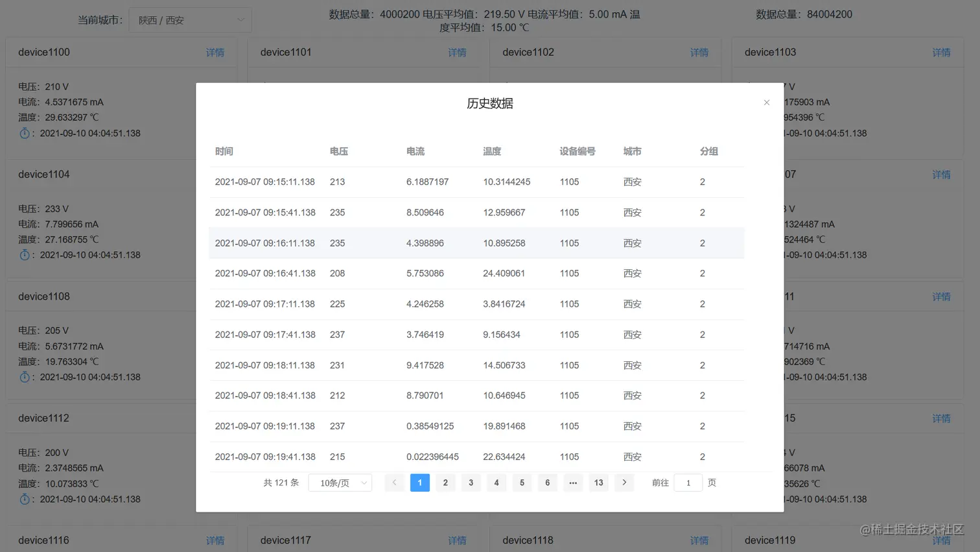Close the 历史数据 dialog
This screenshot has width=980, height=552.
767,102
